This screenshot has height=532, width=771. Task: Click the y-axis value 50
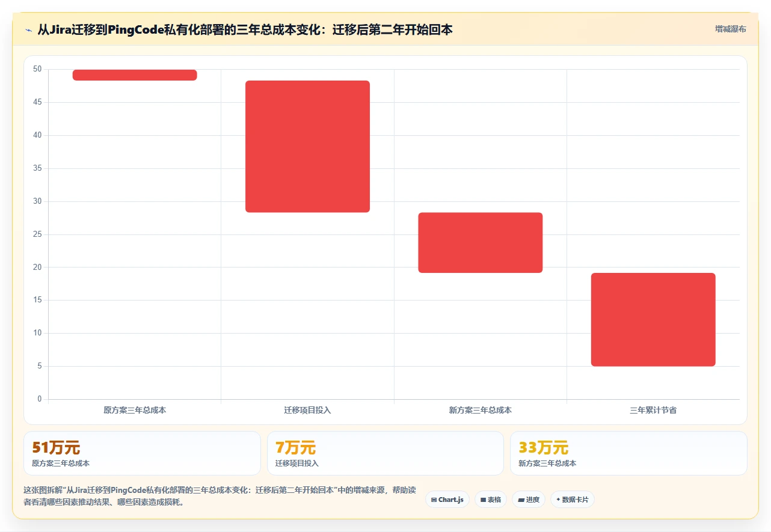pyautogui.click(x=37, y=69)
